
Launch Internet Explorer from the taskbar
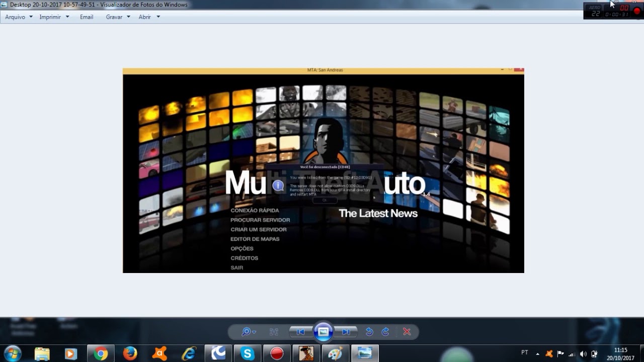[189, 354]
